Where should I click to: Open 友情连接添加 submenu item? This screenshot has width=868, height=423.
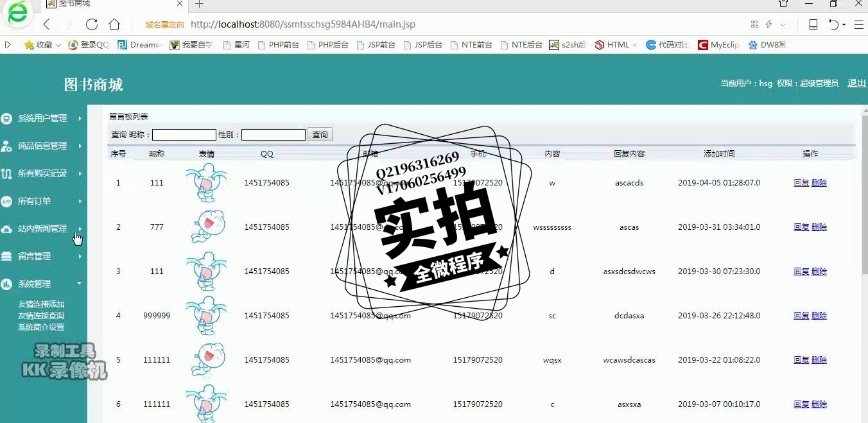coord(41,304)
